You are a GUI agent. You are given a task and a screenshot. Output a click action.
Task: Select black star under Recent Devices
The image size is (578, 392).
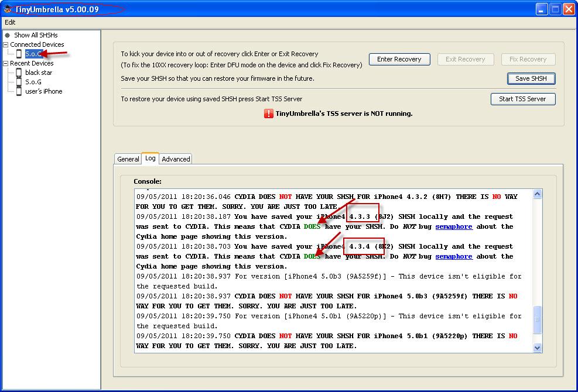point(39,73)
